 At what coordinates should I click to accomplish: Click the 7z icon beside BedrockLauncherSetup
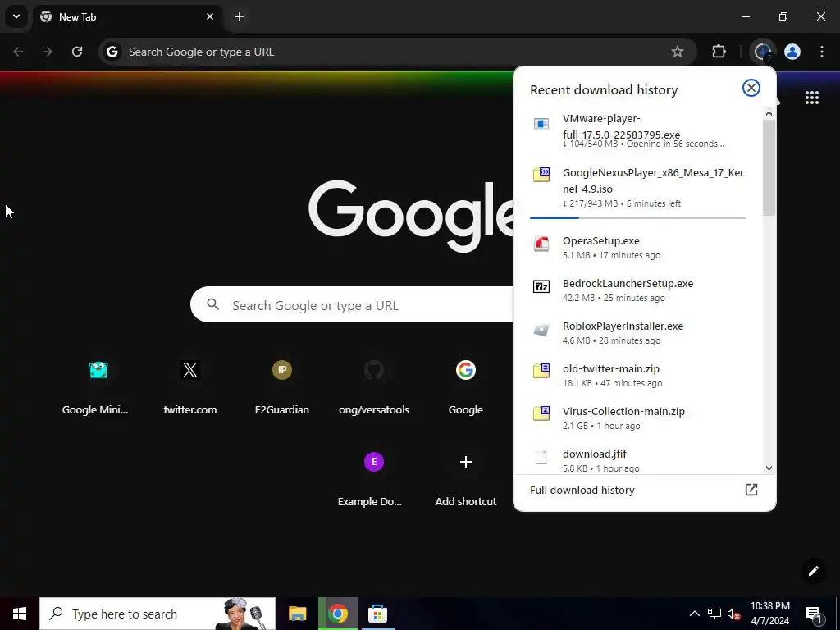[541, 286]
